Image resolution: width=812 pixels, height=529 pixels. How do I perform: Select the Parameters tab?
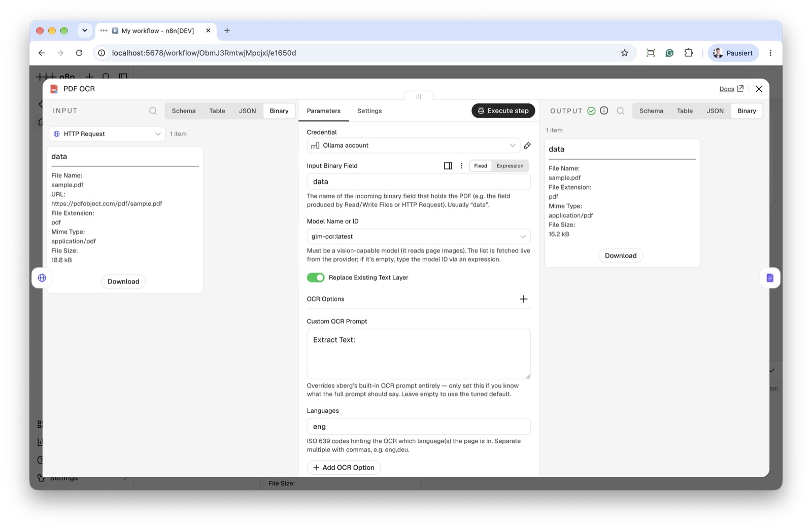click(323, 111)
